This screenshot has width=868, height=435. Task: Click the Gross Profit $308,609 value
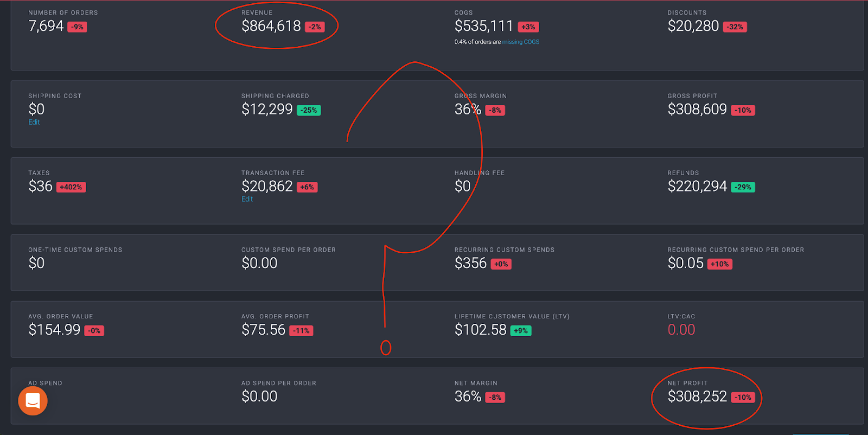click(x=697, y=110)
